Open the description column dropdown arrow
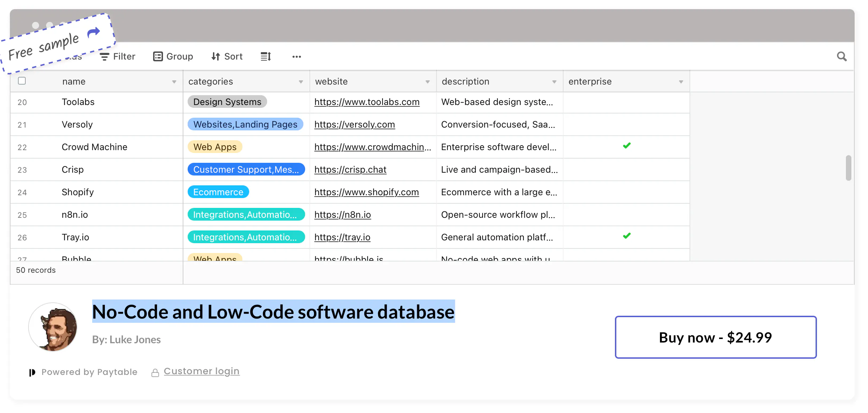 554,82
